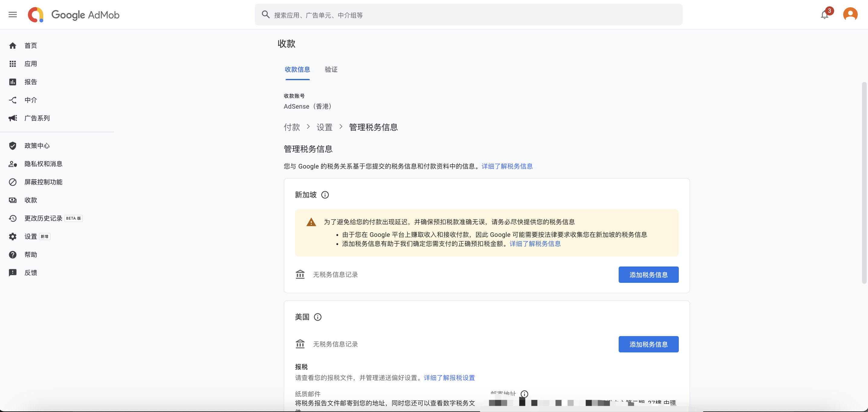
Task: Open the 详细了解报税设置 link
Action: [x=450, y=378]
